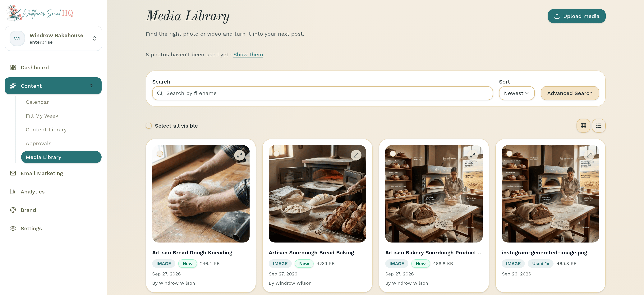This screenshot has height=295, width=644.
Task: Expand the Artisan Sourdough Bread Baking image
Action: click(x=356, y=155)
